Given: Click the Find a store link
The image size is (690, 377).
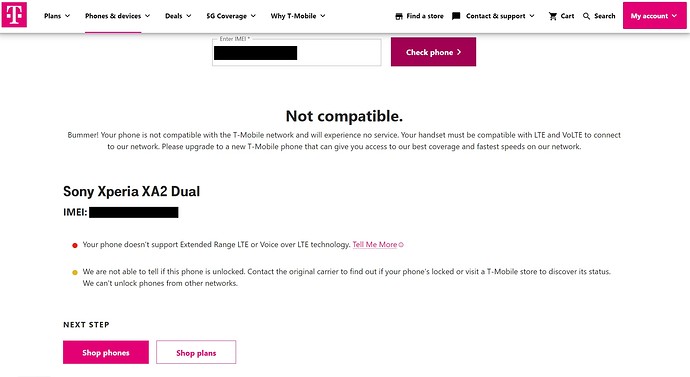Looking at the screenshot, I should click(x=425, y=16).
